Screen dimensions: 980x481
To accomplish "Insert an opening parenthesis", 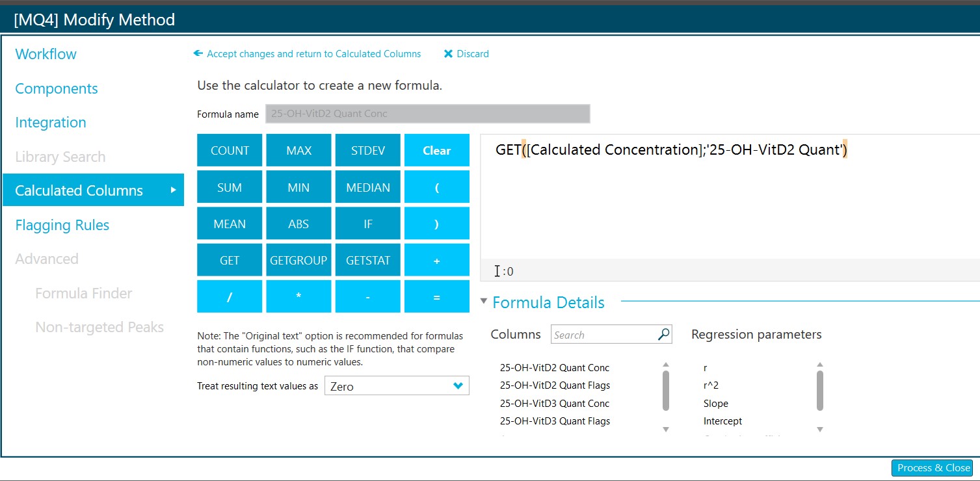I will tap(437, 187).
